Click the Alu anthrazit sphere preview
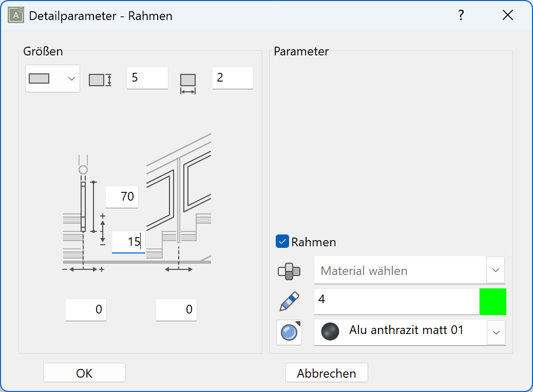Image resolution: width=533 pixels, height=392 pixels. click(x=331, y=332)
